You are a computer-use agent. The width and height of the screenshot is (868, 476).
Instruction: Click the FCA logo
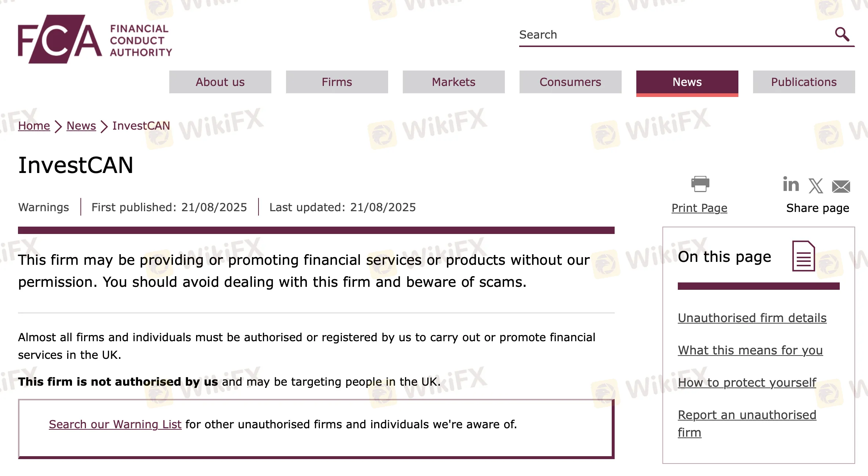[x=95, y=39]
